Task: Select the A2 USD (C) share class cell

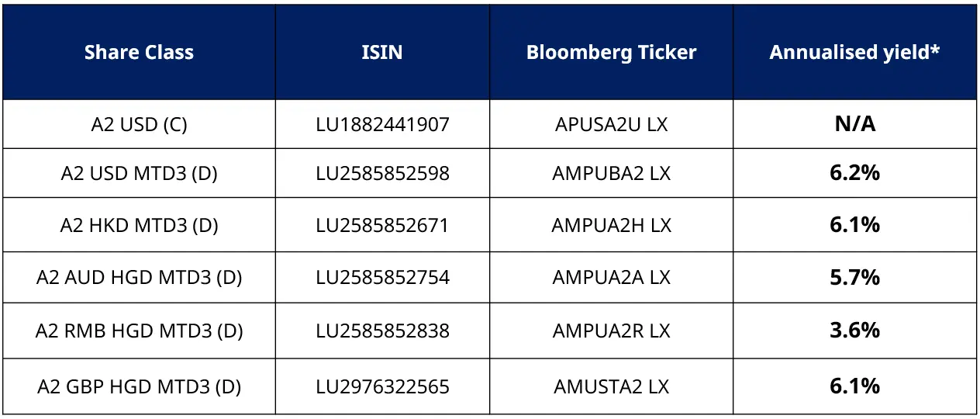Action: tap(139, 124)
